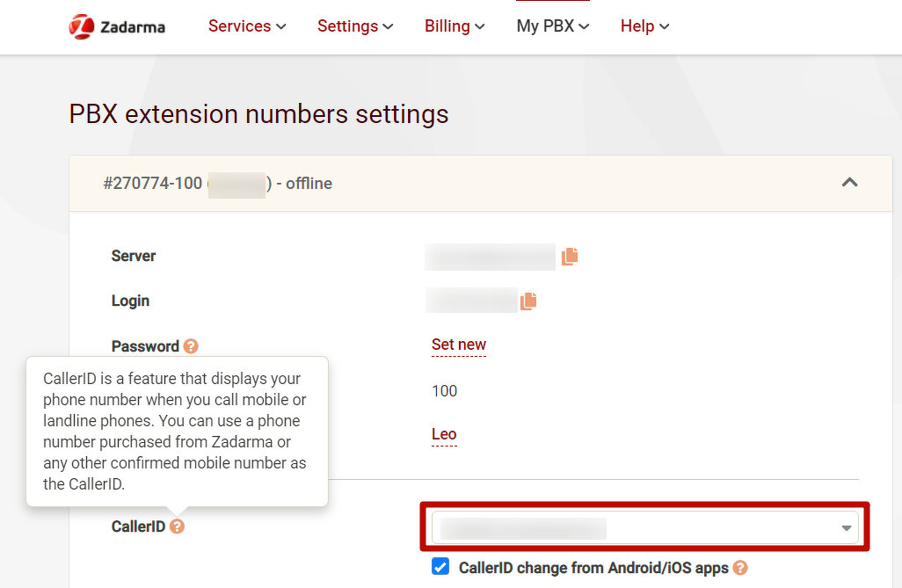Open the Help menu
Screen dimensions: 902x588
(644, 26)
